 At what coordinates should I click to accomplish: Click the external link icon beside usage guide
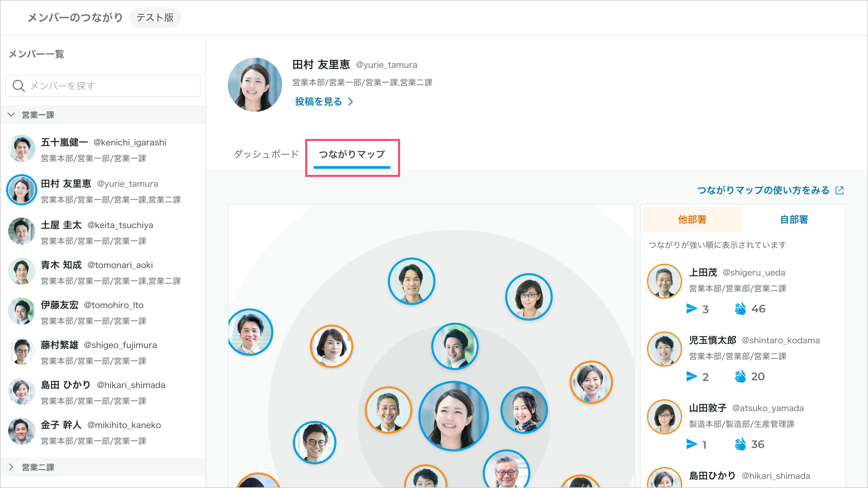[x=840, y=190]
